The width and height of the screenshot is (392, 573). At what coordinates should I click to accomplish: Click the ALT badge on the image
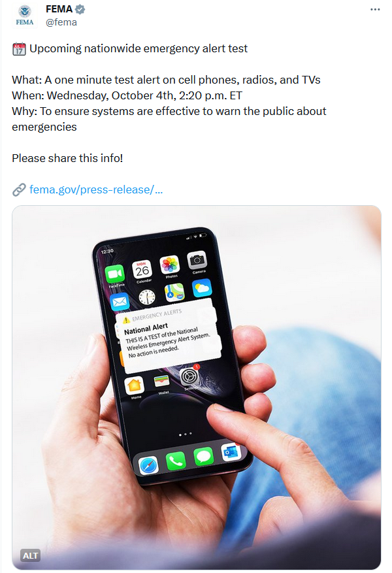tap(30, 555)
